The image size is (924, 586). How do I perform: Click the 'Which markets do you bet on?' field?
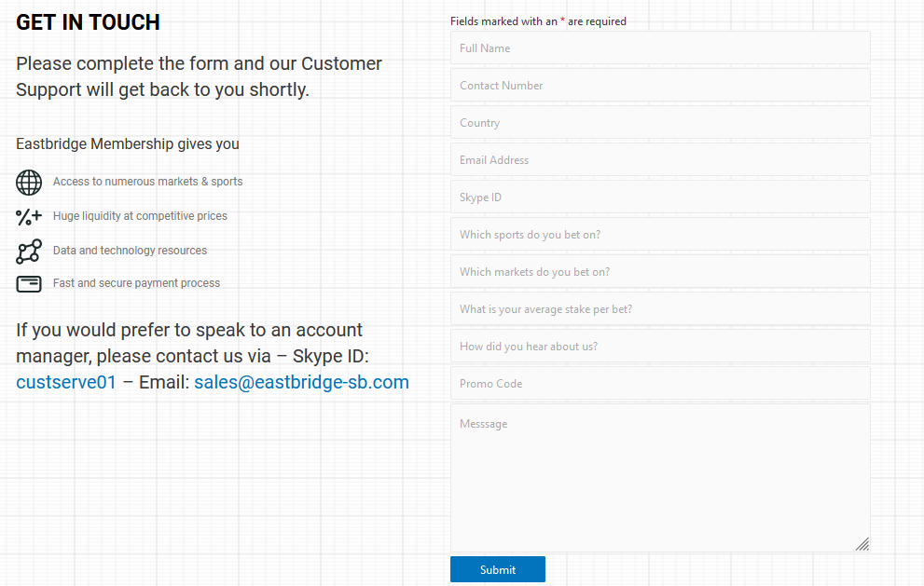point(660,272)
